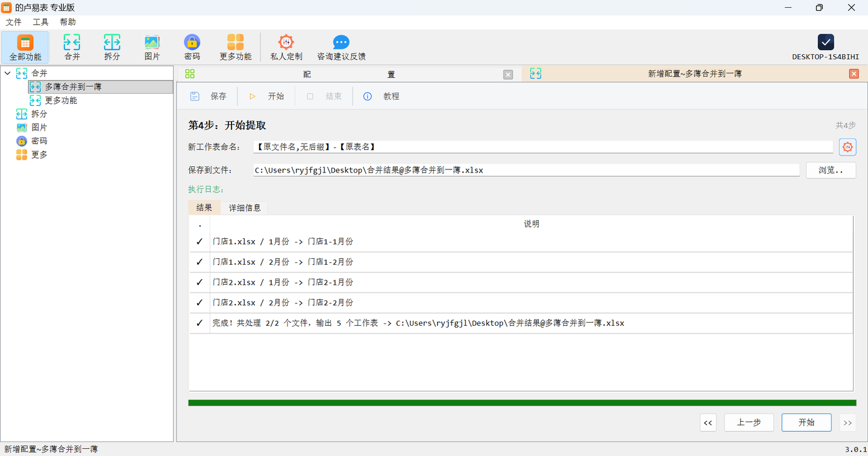Viewport: 868px width, 456px height.
Task: Select log row 门店2-2月份
Action: [521, 303]
